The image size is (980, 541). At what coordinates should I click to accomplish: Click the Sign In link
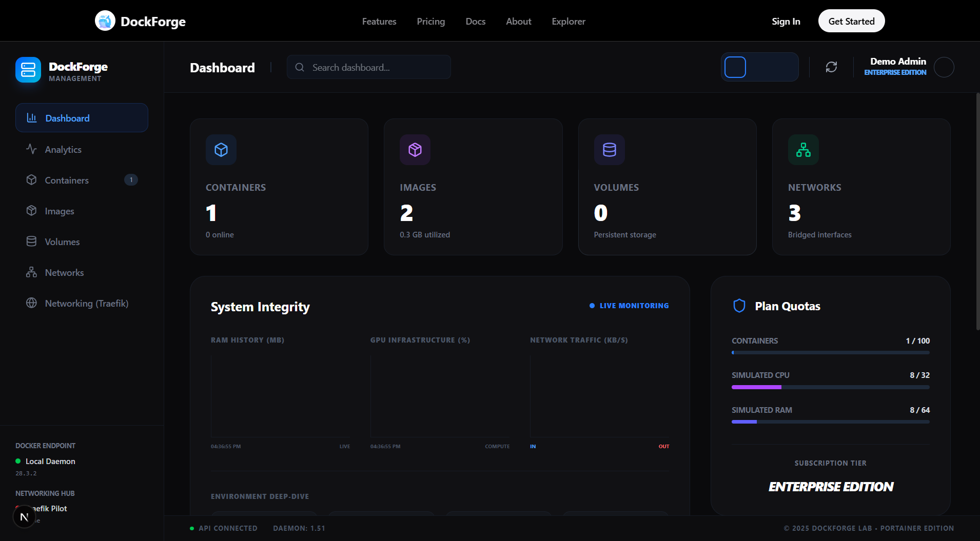[x=786, y=21]
